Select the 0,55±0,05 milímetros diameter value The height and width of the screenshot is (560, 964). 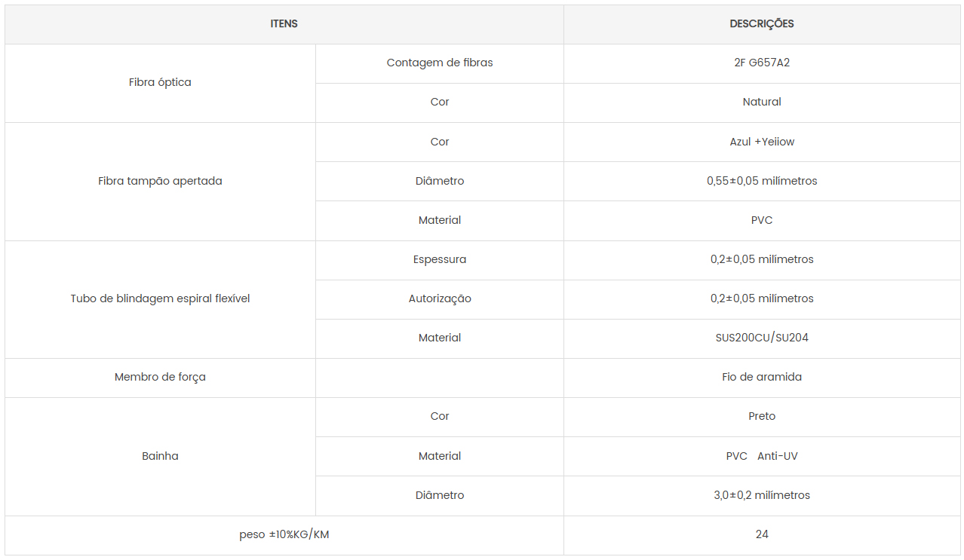tap(762, 181)
